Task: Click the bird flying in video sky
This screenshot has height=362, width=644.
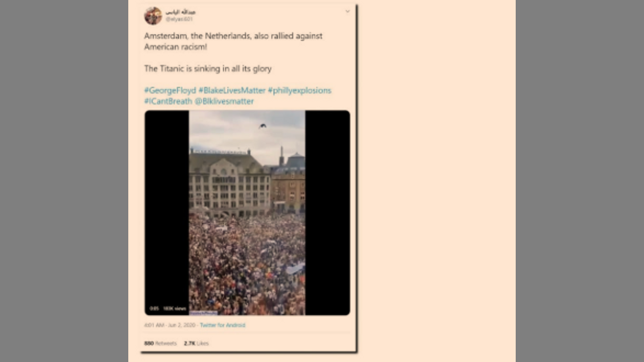Action: coord(263,126)
